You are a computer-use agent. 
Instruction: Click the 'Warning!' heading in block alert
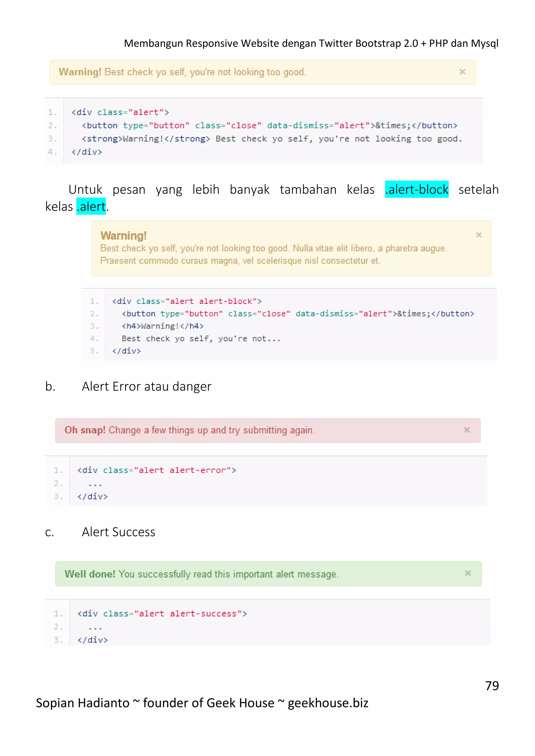[124, 236]
